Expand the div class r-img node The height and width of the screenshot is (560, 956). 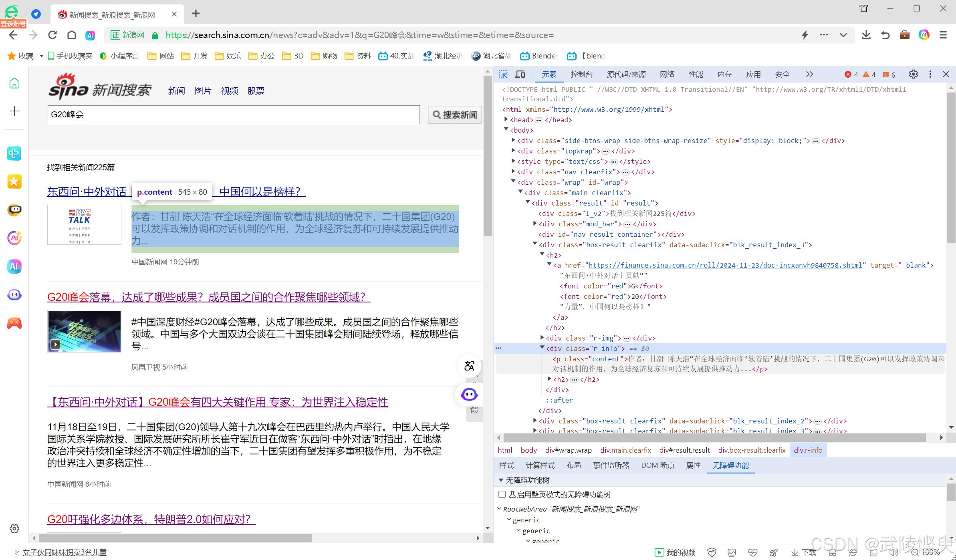pos(542,338)
